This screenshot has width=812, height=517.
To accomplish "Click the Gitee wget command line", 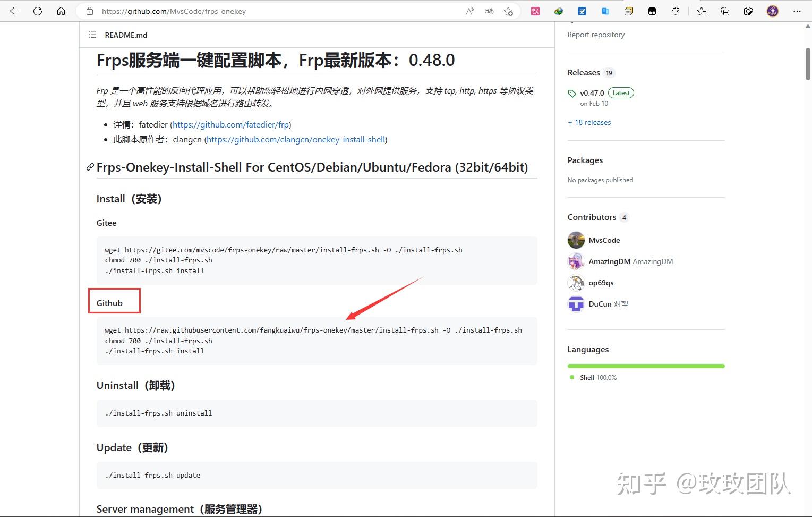I will (x=284, y=250).
